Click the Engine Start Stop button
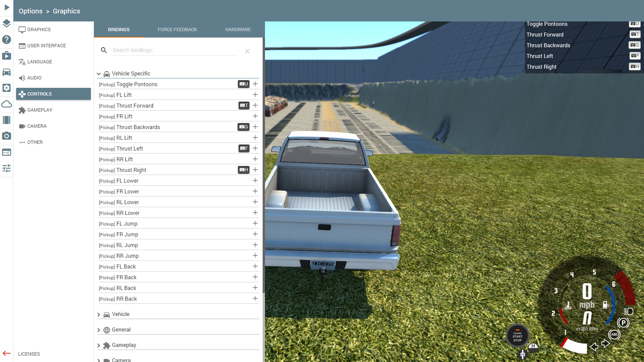 [517, 336]
